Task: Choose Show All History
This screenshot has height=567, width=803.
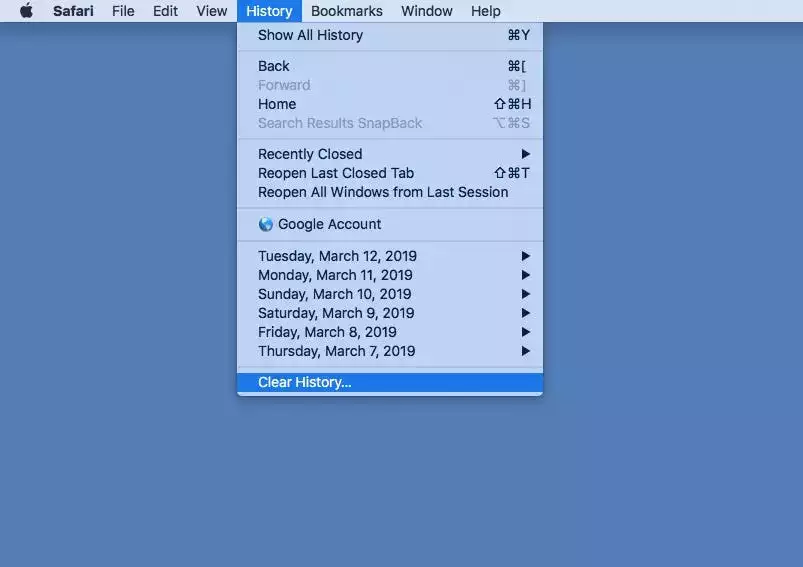Action: click(390, 35)
